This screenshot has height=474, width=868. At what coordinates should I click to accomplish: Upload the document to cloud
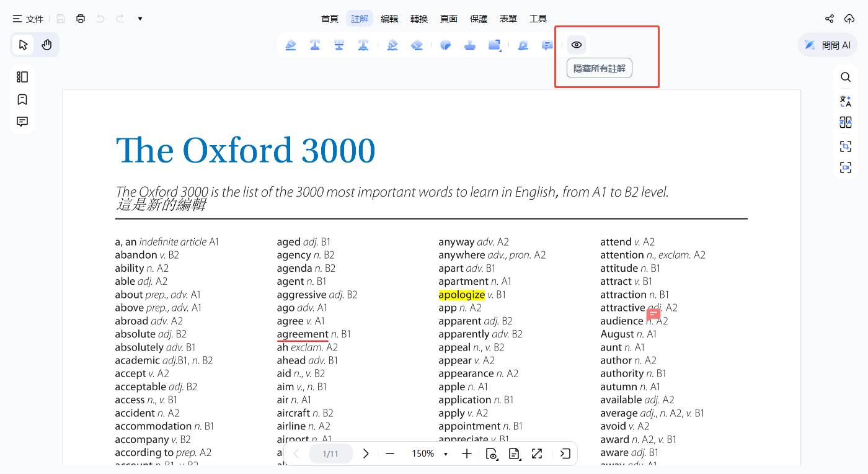[849, 19]
